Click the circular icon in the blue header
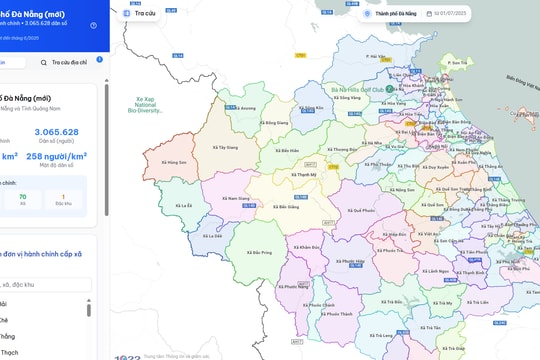Viewport: 540px width, 360px height. 93,25
